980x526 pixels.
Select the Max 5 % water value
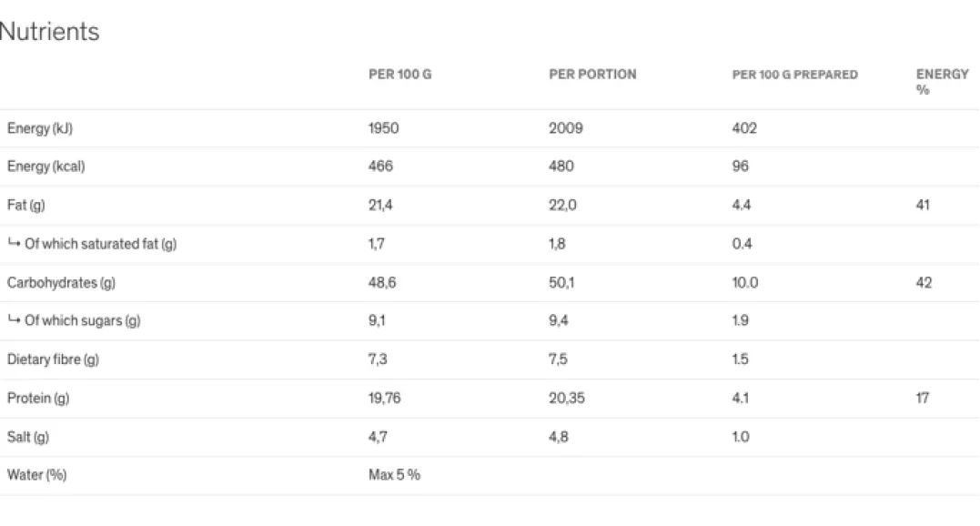point(394,475)
